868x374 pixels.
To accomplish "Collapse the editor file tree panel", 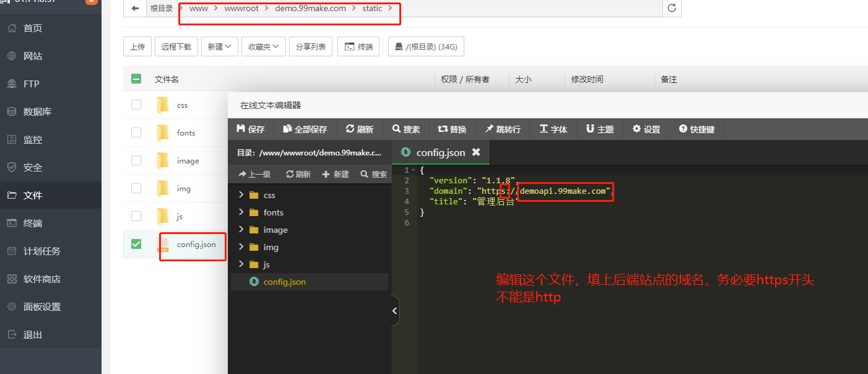I will click(x=395, y=311).
